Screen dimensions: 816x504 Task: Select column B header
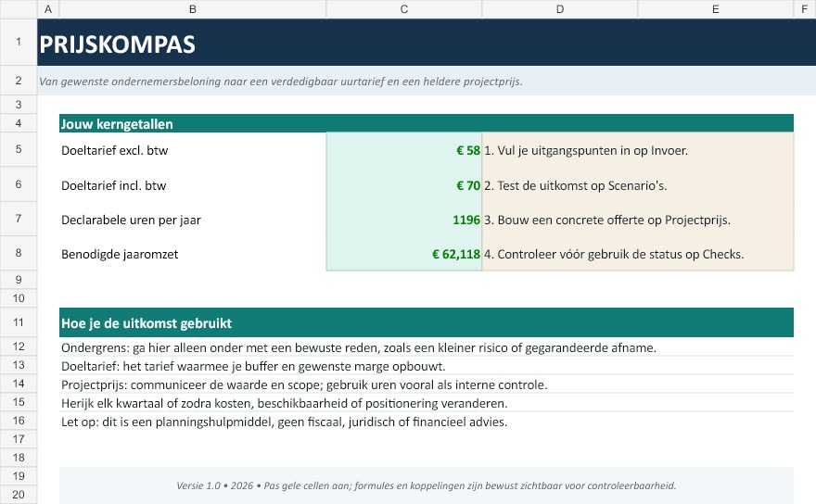(193, 9)
